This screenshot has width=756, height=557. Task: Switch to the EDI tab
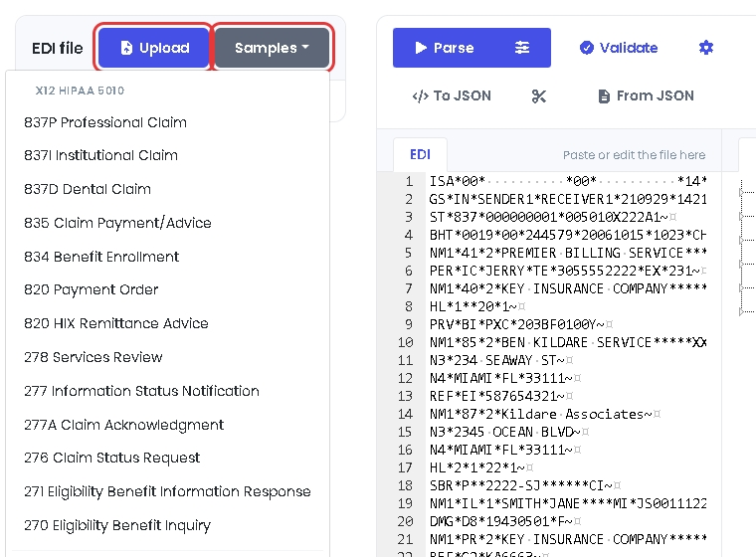tap(420, 155)
